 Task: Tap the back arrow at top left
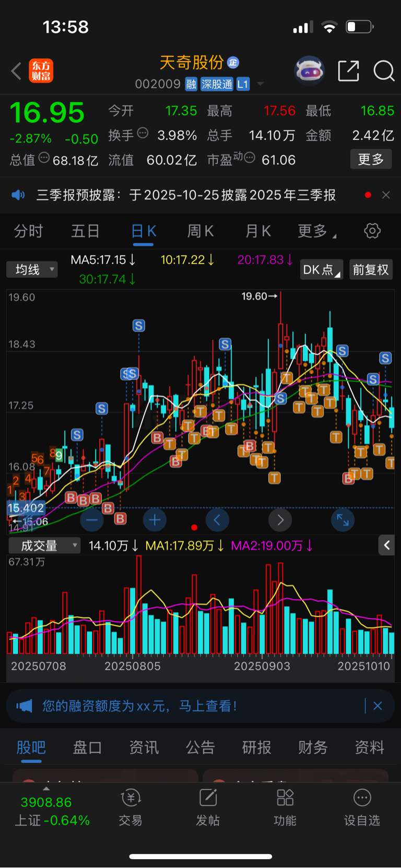click(16, 71)
